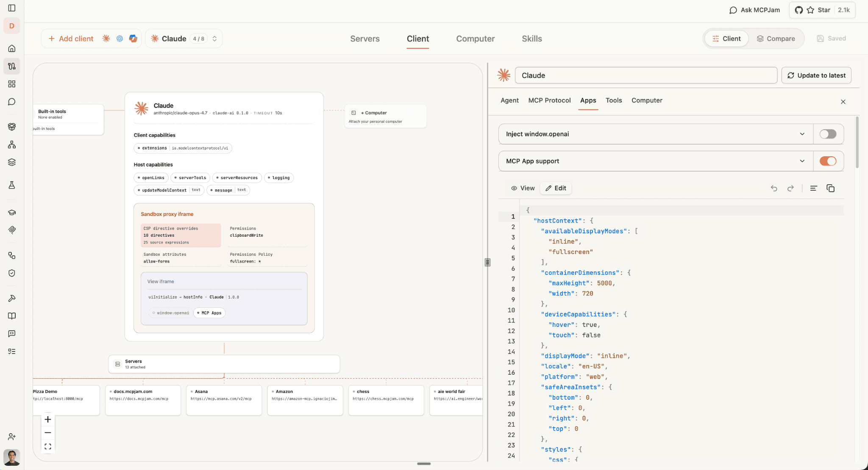The image size is (868, 470).
Task: Open the Computer top tab
Action: click(x=475, y=39)
